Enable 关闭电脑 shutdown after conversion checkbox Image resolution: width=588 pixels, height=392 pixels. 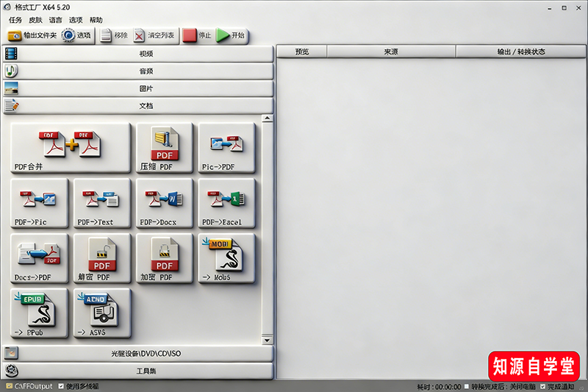pos(466,386)
